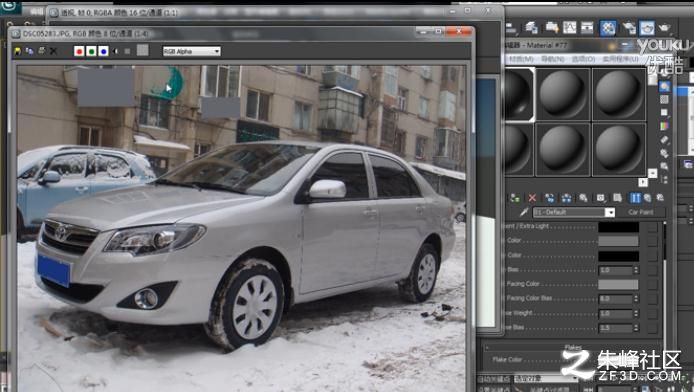Toggle the alpha channel display
The image size is (694, 392).
pyautogui.click(x=116, y=51)
